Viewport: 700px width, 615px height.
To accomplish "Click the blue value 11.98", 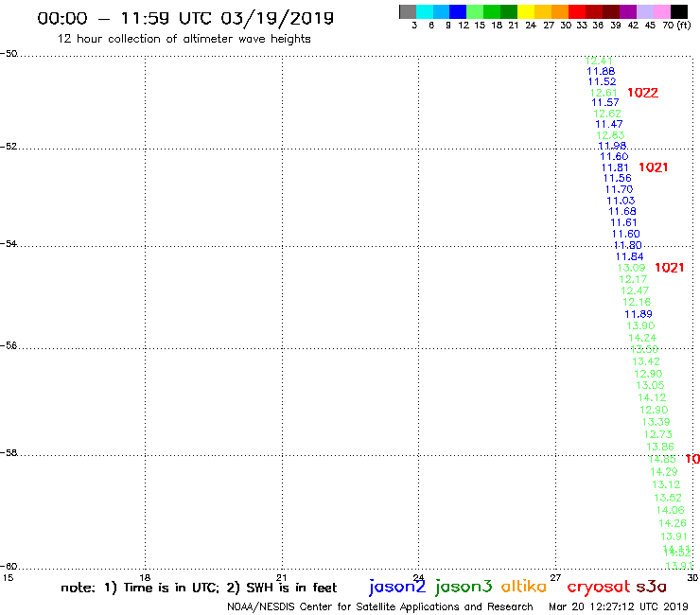I will pos(612,146).
